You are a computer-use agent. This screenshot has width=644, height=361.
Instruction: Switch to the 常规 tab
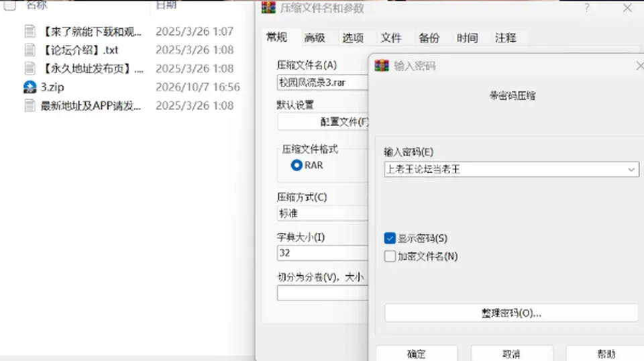tap(277, 38)
